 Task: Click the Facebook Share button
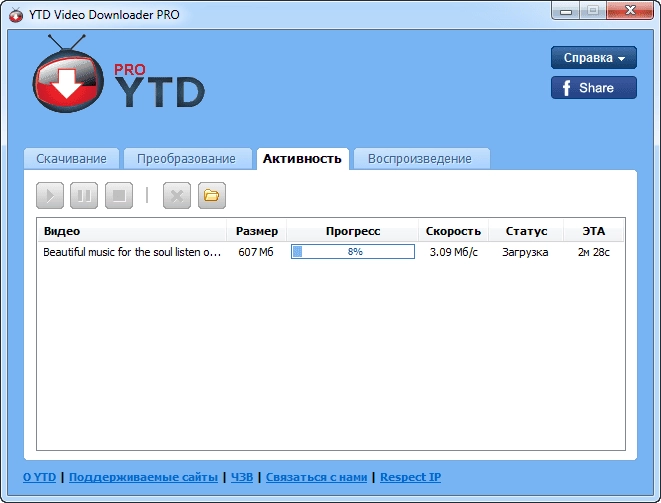click(x=594, y=88)
